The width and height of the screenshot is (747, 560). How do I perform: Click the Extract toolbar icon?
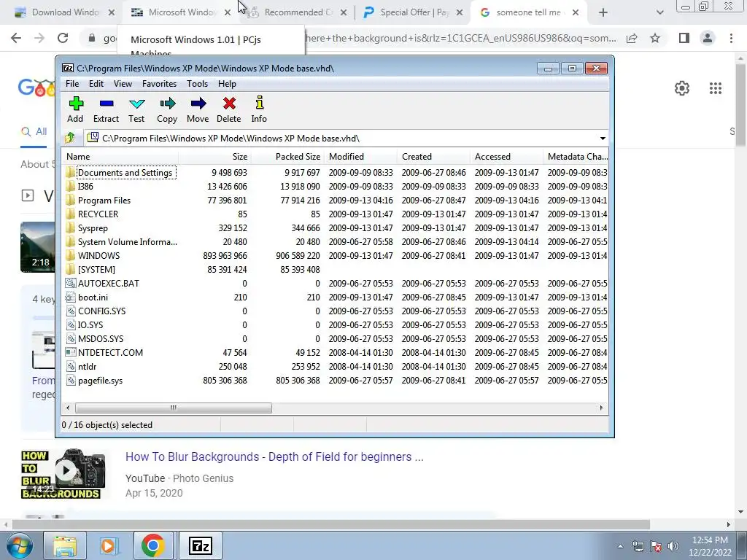pos(107,104)
